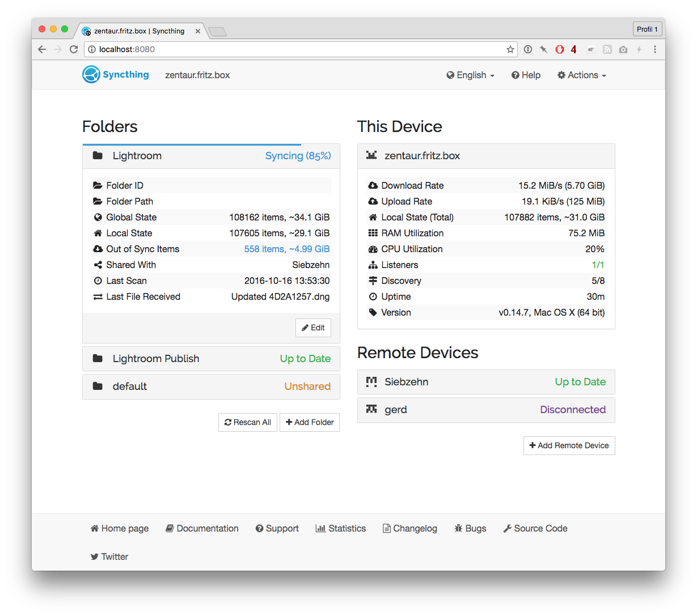Click the Shared With share icon

pos(98,265)
